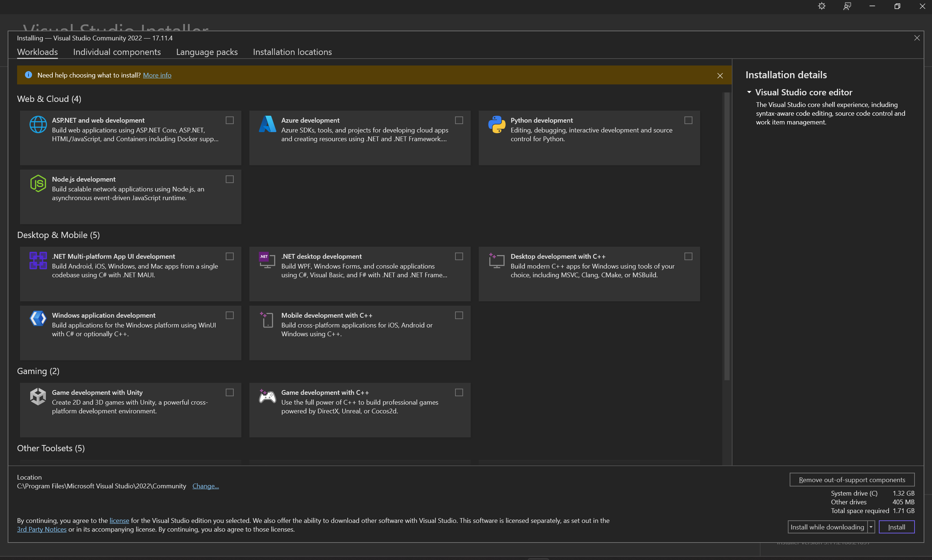Open the Language packs tab

207,52
